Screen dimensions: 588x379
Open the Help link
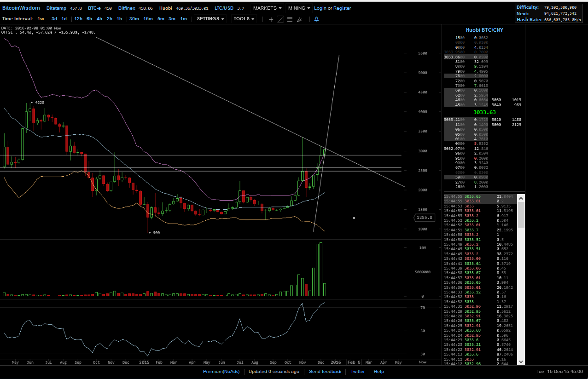point(378,372)
